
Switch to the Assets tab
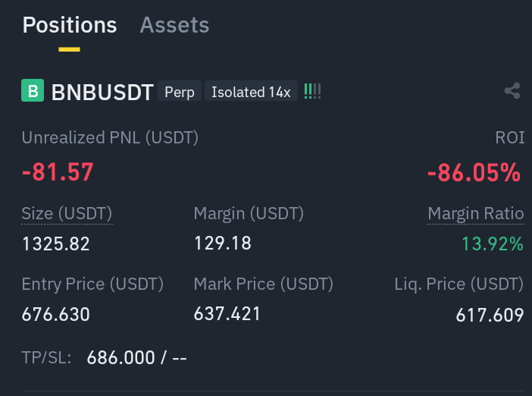(174, 25)
